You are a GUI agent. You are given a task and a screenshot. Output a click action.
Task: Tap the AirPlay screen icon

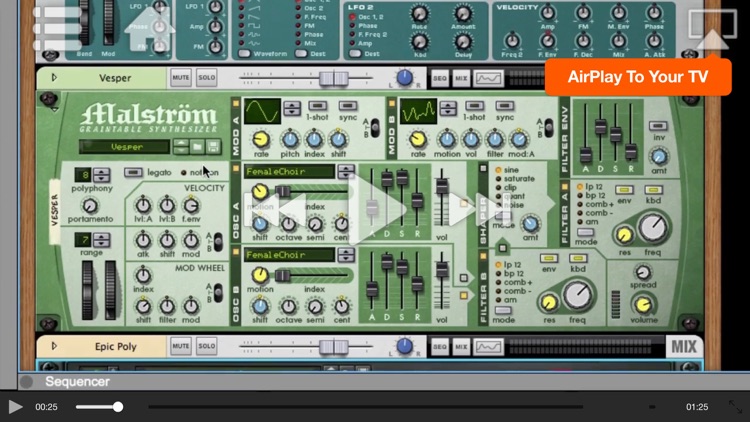[713, 29]
